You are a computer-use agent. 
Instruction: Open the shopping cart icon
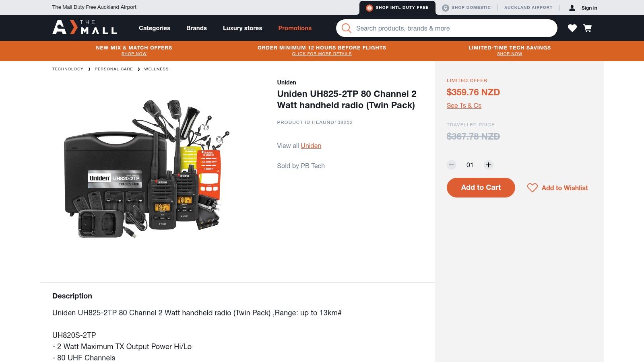click(587, 28)
